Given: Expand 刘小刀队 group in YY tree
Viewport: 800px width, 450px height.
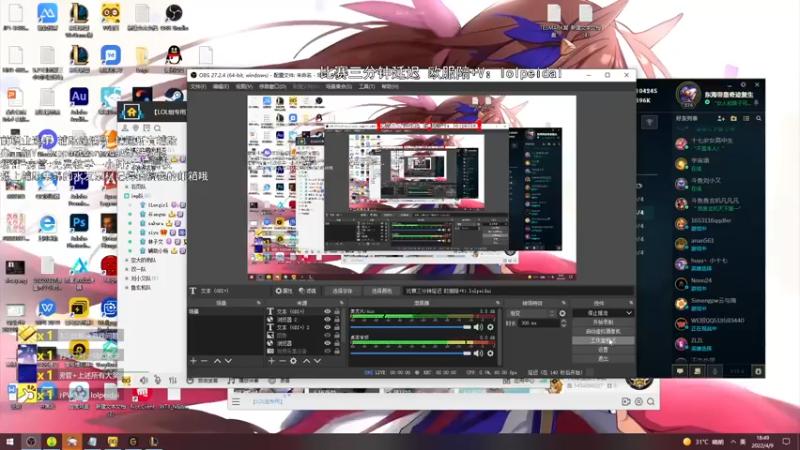Looking at the screenshot, I should 127,279.
